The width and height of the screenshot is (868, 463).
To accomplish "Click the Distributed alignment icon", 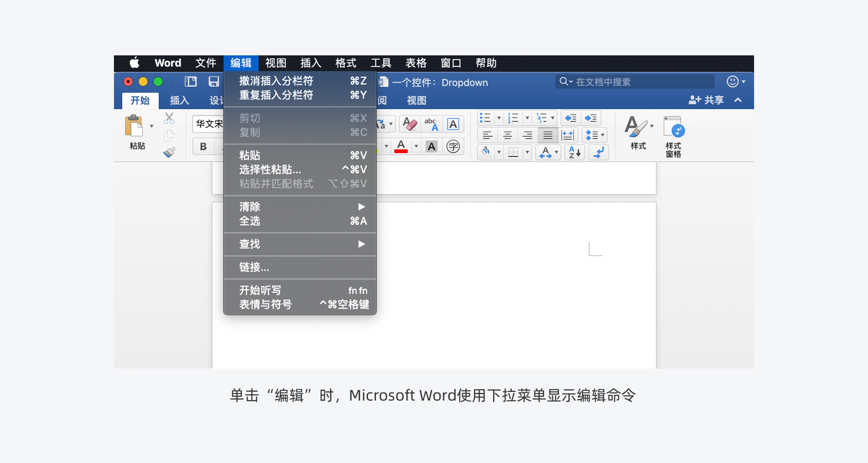I will [568, 135].
